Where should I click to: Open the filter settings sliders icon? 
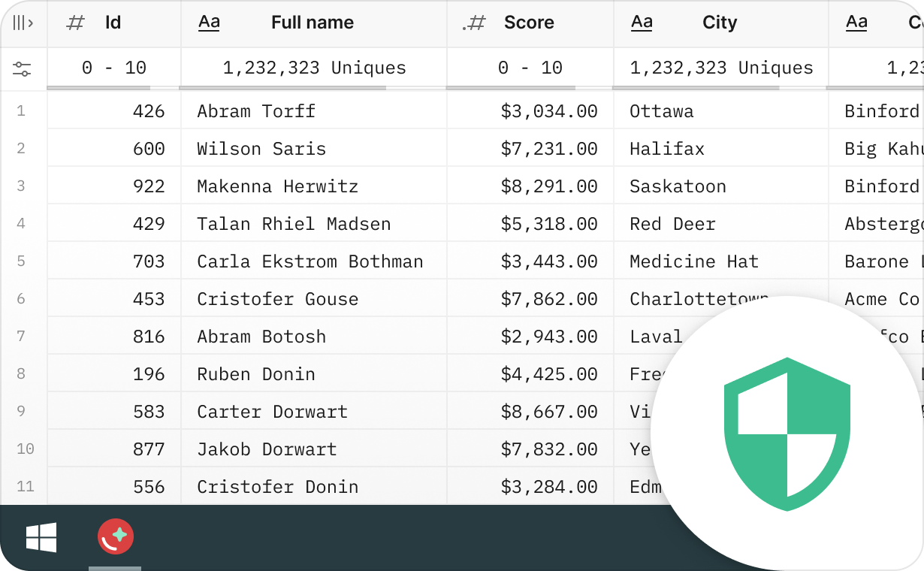[23, 68]
